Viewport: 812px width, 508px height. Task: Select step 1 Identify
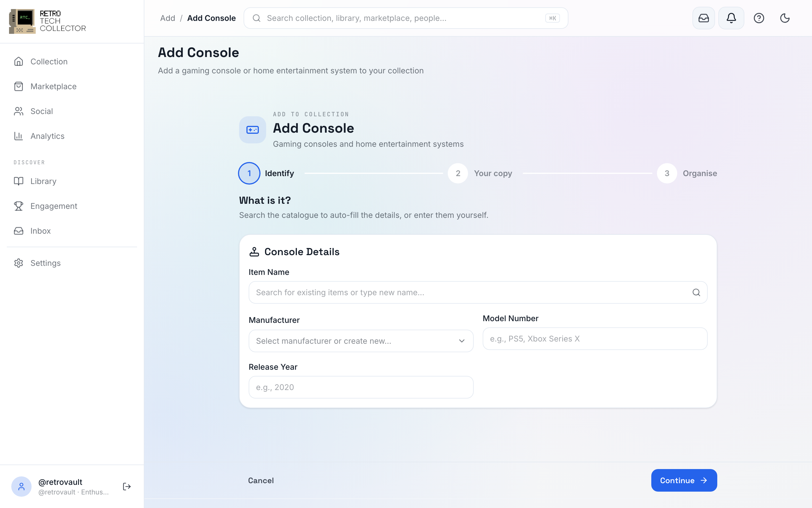[x=266, y=173]
